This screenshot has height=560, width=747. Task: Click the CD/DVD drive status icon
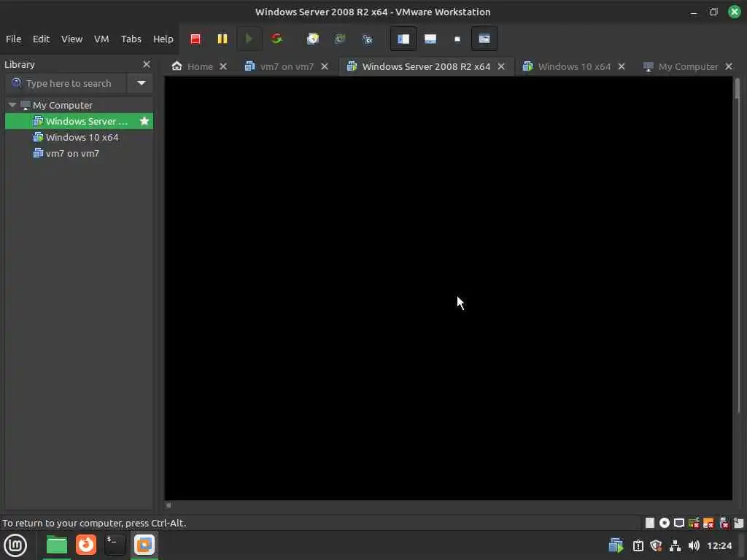pyautogui.click(x=664, y=524)
